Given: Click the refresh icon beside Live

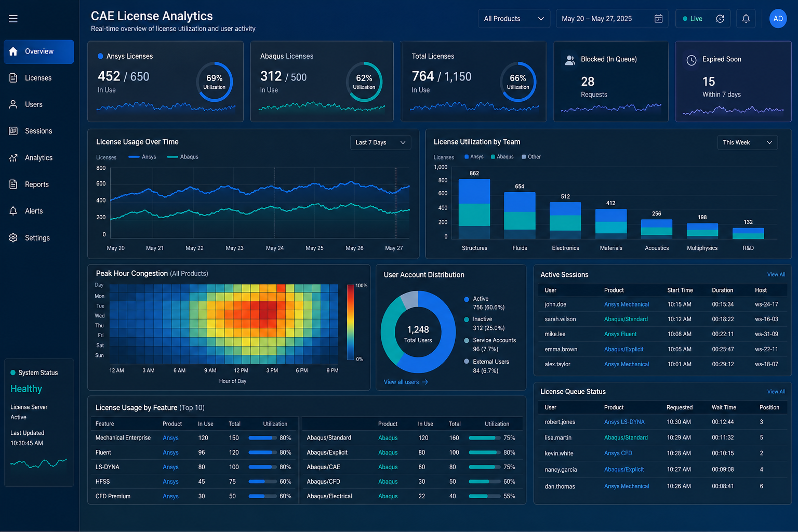Looking at the screenshot, I should tap(720, 19).
